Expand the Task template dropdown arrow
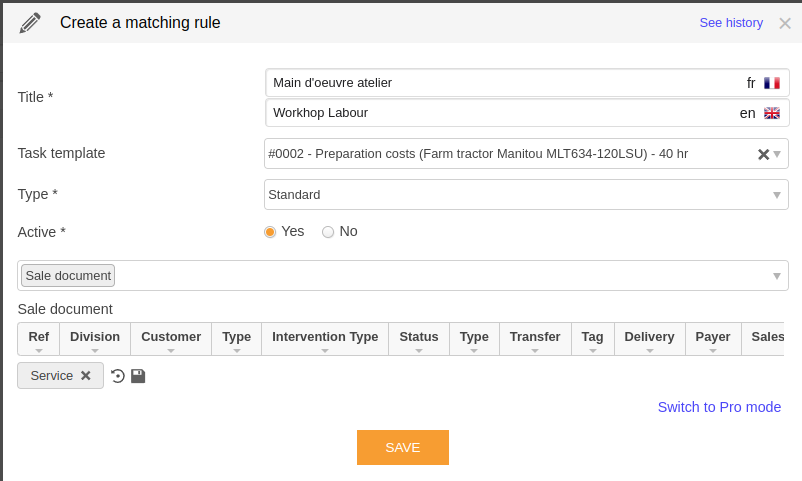The width and height of the screenshot is (802, 481). point(777,154)
